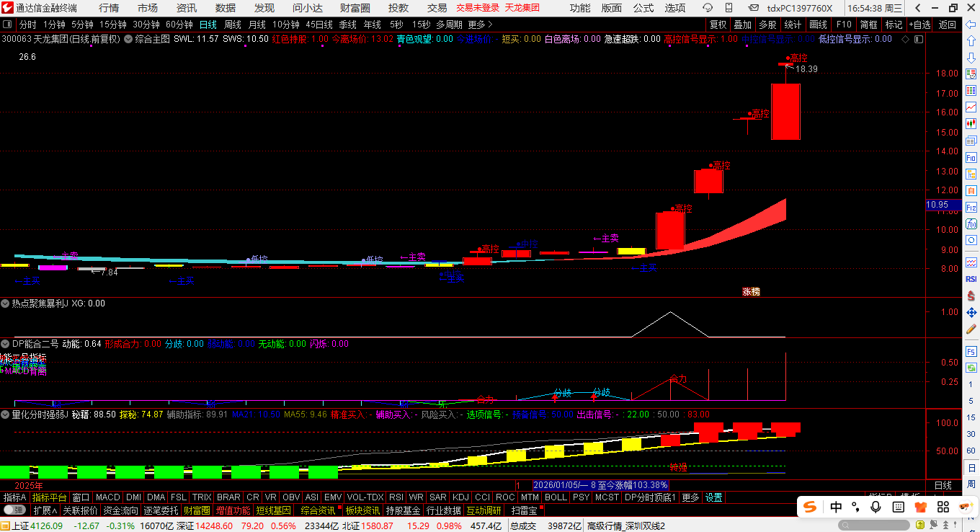Toggle 叠加 overlay option
The height and width of the screenshot is (532, 980).
click(x=742, y=25)
